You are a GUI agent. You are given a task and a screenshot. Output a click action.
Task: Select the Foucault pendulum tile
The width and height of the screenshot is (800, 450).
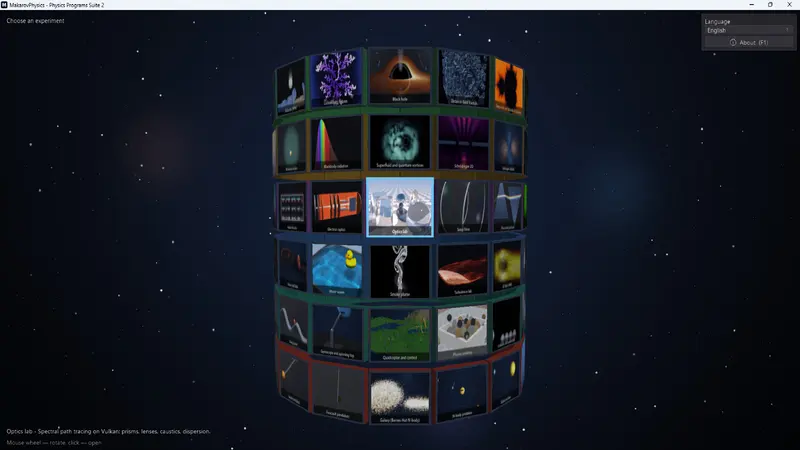coord(338,392)
